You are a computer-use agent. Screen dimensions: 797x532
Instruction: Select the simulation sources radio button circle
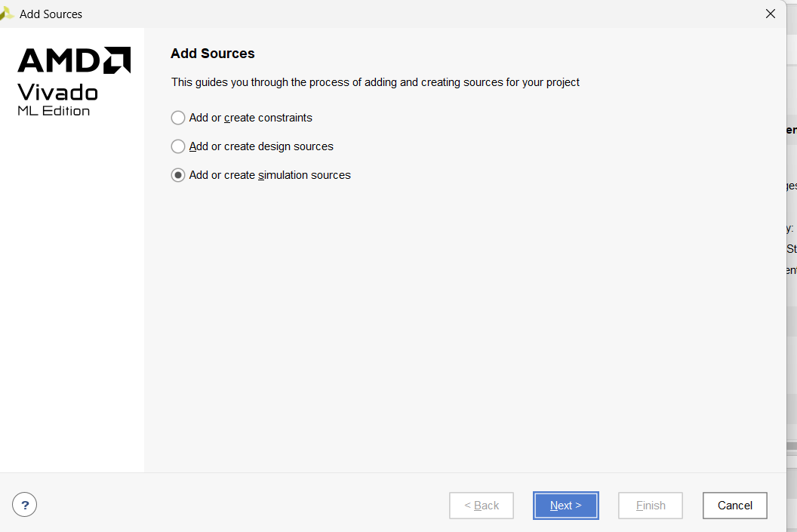pos(178,175)
